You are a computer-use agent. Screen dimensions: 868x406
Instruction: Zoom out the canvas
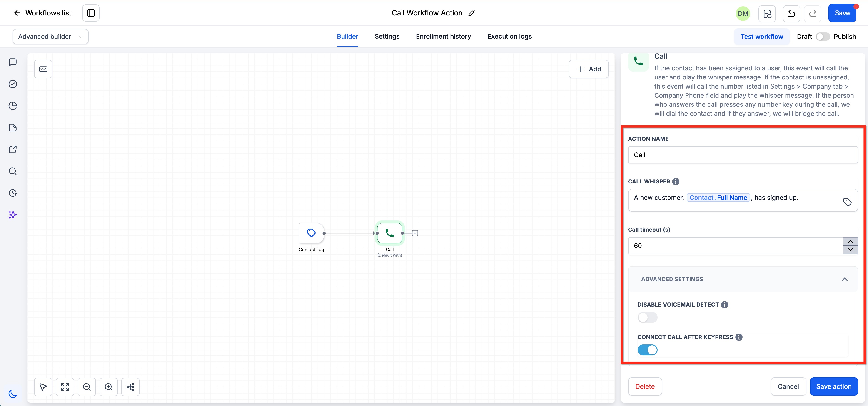click(x=87, y=387)
